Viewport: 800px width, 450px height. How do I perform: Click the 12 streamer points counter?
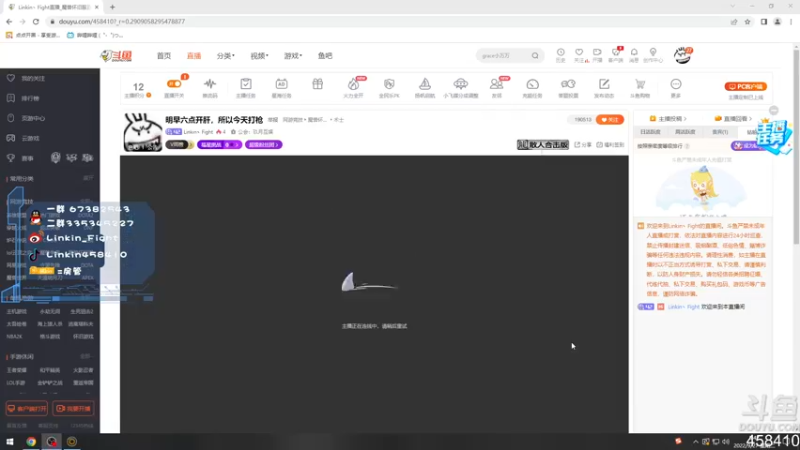[x=138, y=89]
